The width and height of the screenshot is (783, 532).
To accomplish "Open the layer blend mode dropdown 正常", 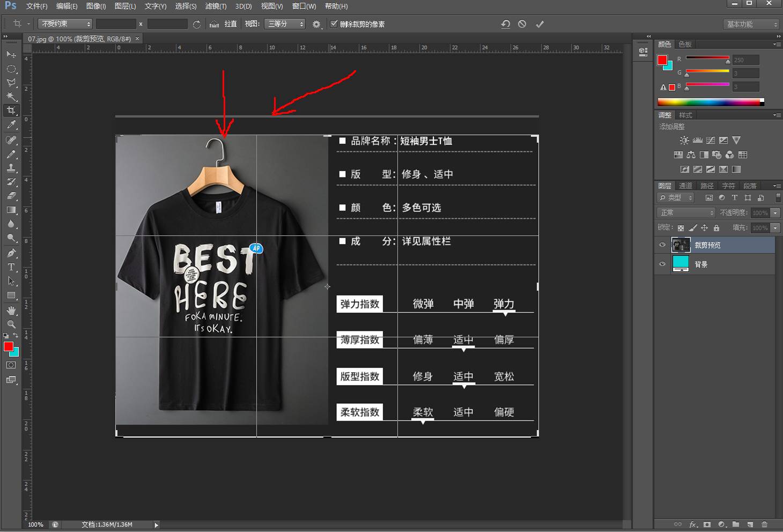I will click(686, 213).
